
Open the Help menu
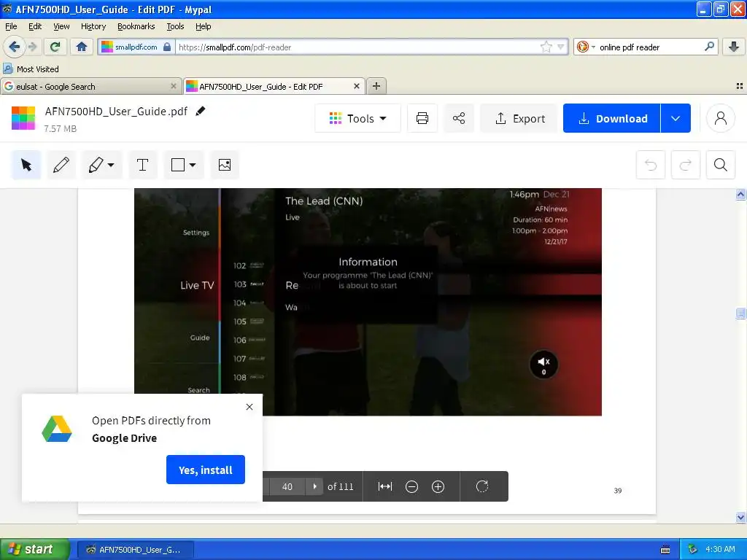pos(203,26)
